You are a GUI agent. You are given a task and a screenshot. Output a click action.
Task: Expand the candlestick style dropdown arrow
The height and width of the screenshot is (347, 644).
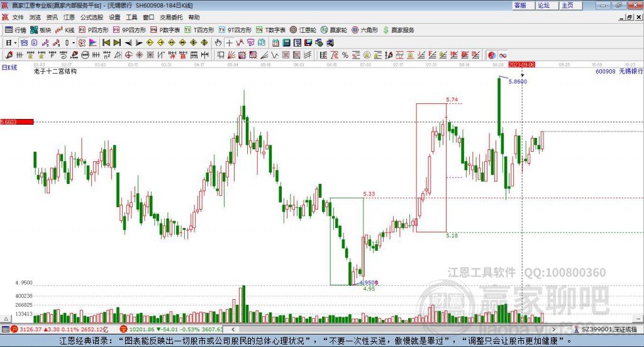point(74,43)
